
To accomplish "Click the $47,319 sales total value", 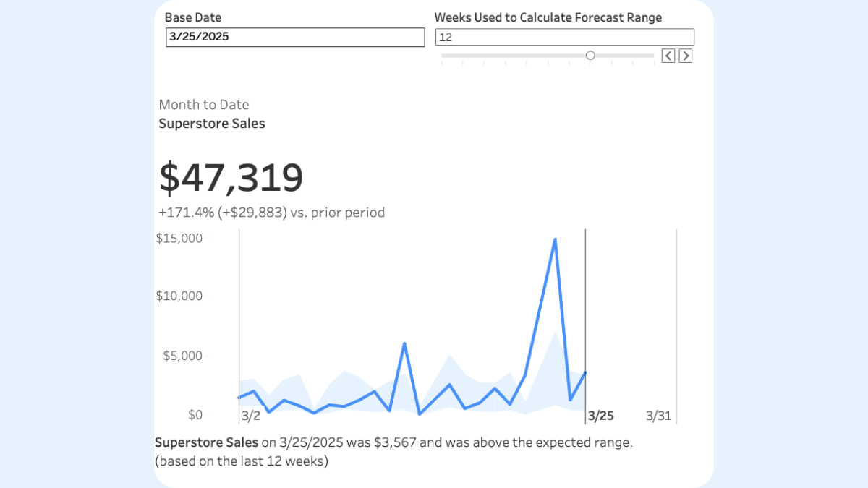I will tap(231, 177).
